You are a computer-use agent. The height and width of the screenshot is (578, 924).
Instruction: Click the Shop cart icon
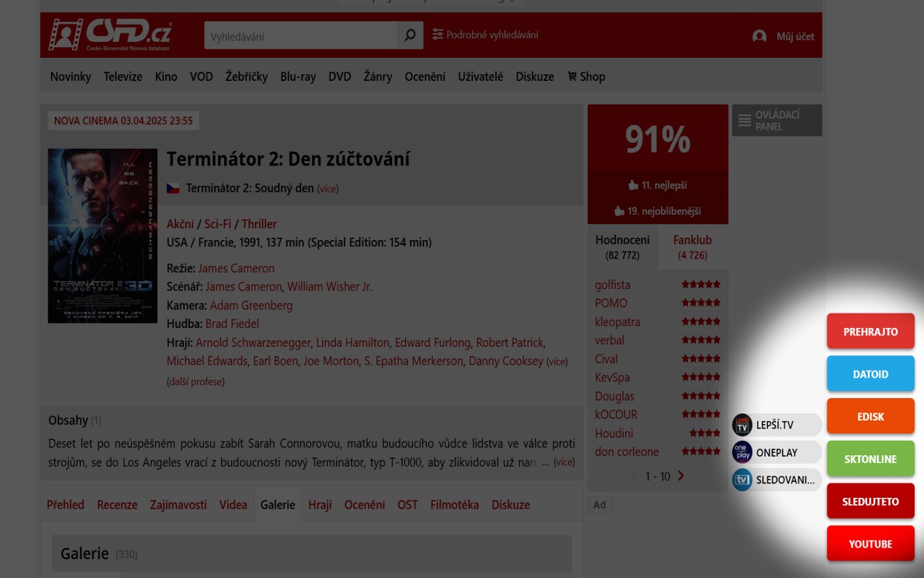(572, 76)
